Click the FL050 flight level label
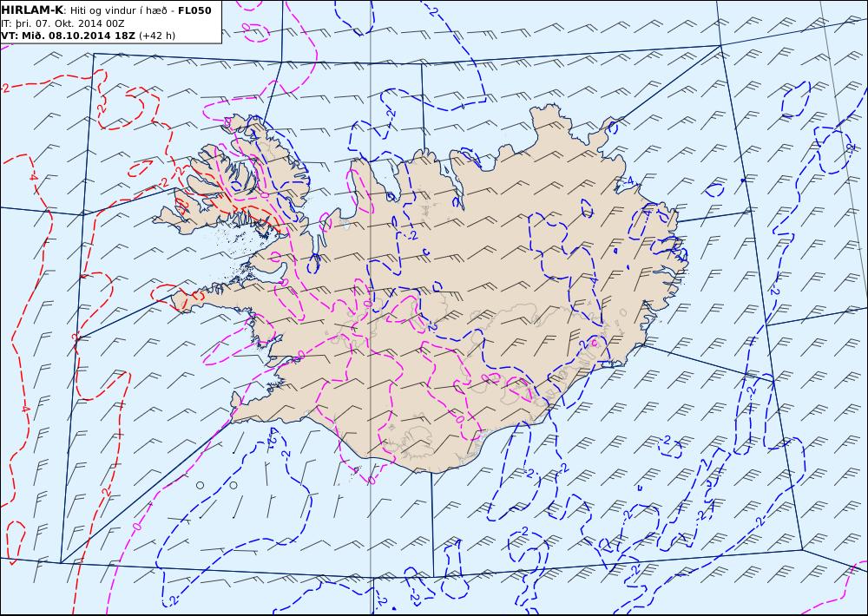The height and width of the screenshot is (616, 868). (194, 10)
